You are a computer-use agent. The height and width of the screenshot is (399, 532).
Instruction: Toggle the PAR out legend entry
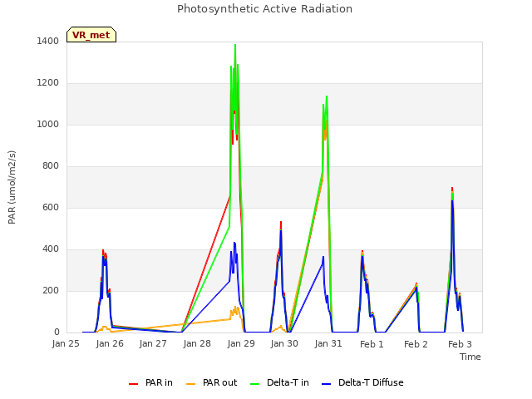click(x=212, y=382)
